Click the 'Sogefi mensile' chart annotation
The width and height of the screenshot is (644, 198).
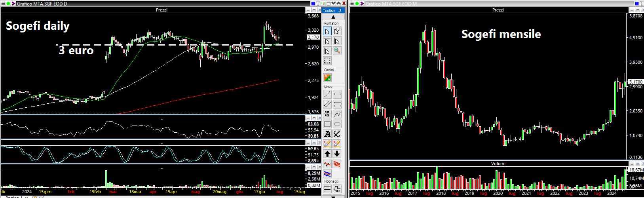coord(501,34)
